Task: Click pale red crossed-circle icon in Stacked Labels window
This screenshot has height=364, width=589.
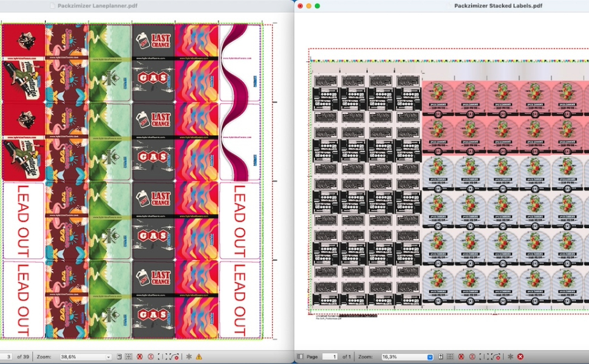Action: (x=472, y=357)
